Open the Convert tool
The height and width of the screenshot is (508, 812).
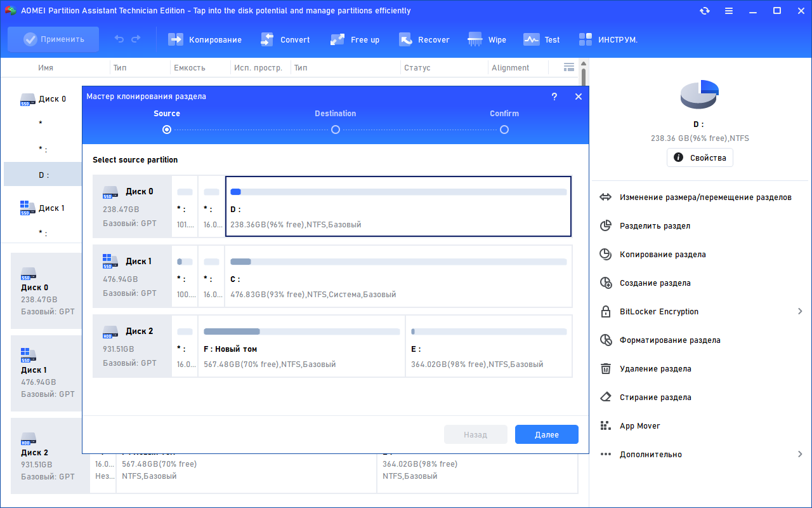[285, 39]
